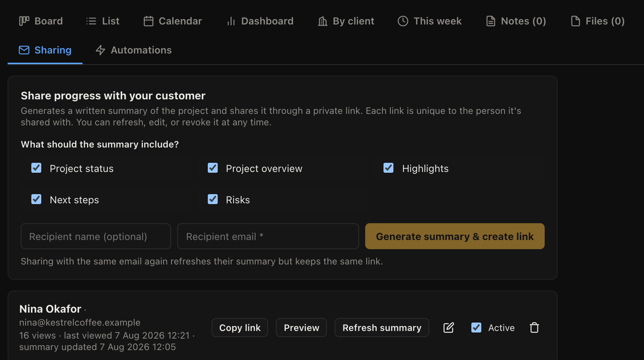Open the By client tab
This screenshot has width=644, height=360.
pos(346,21)
